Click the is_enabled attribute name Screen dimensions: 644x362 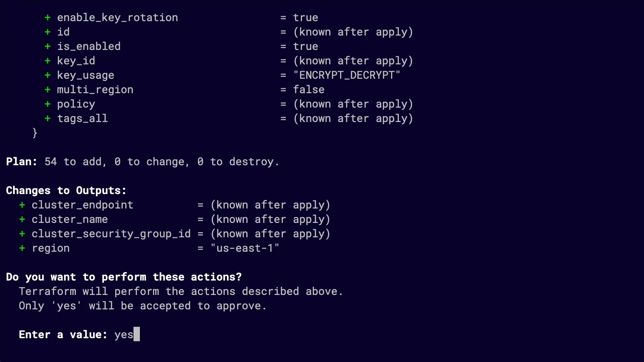click(x=89, y=46)
